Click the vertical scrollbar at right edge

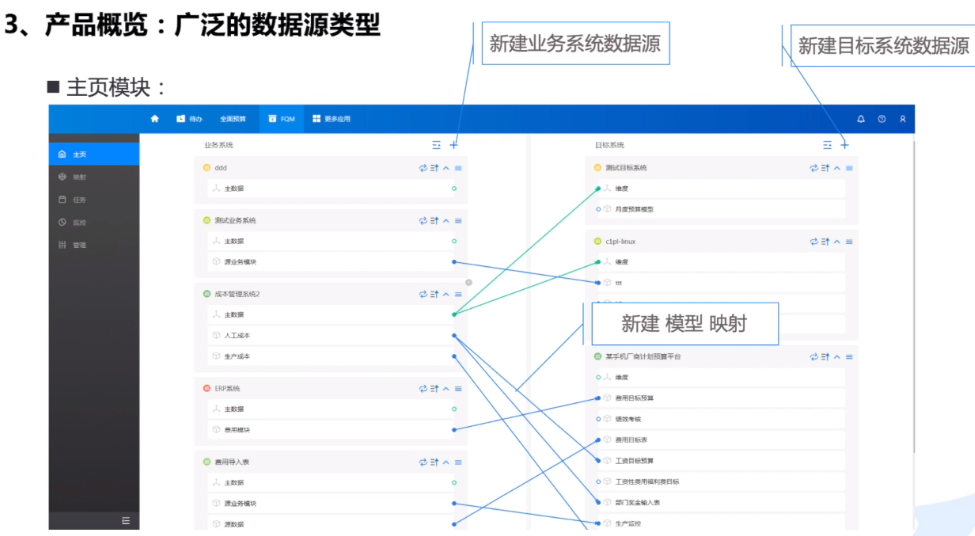coord(913,298)
